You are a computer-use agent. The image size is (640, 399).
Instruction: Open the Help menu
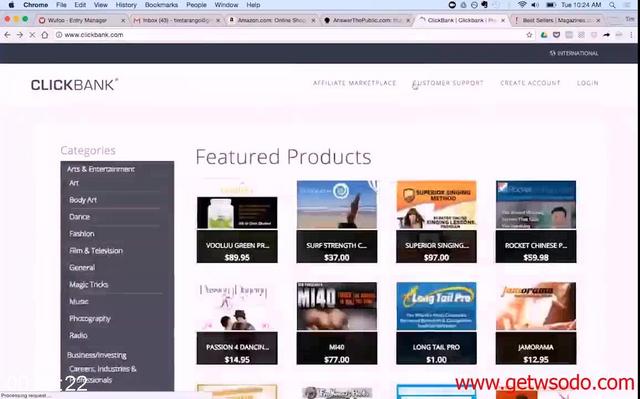pos(253,5)
